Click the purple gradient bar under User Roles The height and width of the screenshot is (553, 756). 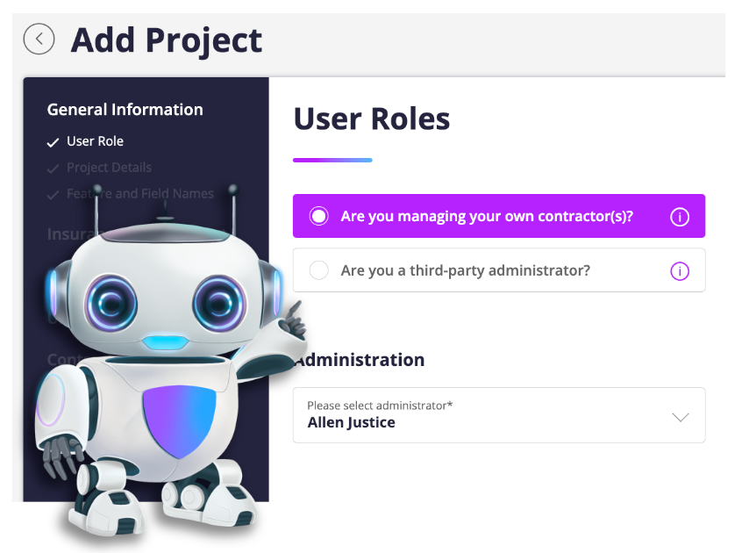[x=332, y=160]
